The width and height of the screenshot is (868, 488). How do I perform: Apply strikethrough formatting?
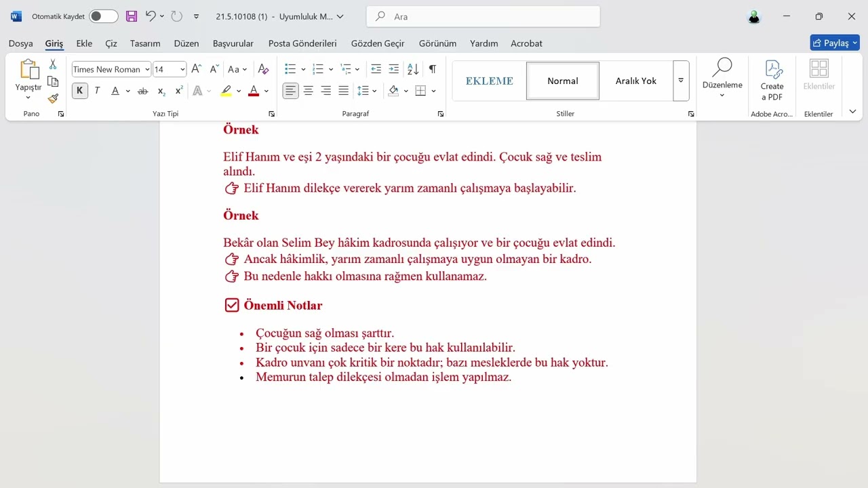142,91
